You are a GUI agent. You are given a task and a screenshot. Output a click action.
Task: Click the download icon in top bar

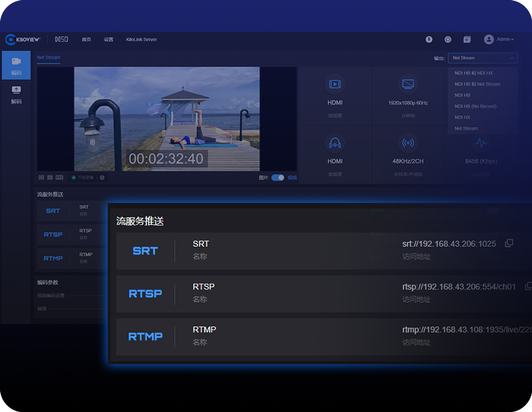(x=429, y=39)
